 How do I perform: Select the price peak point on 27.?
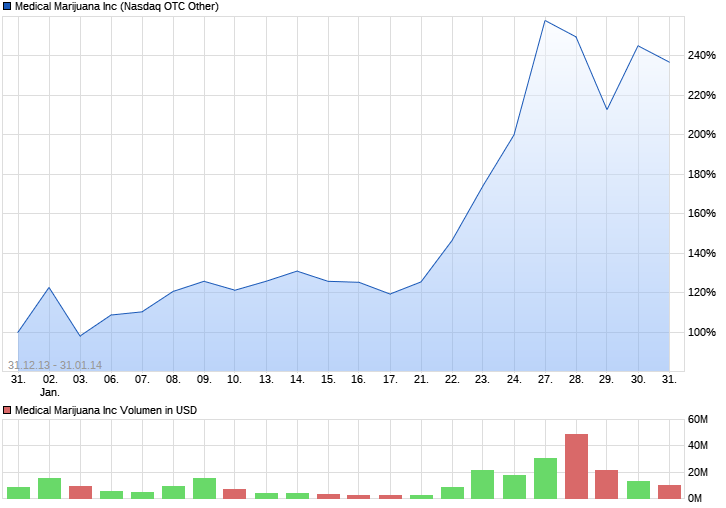(545, 20)
